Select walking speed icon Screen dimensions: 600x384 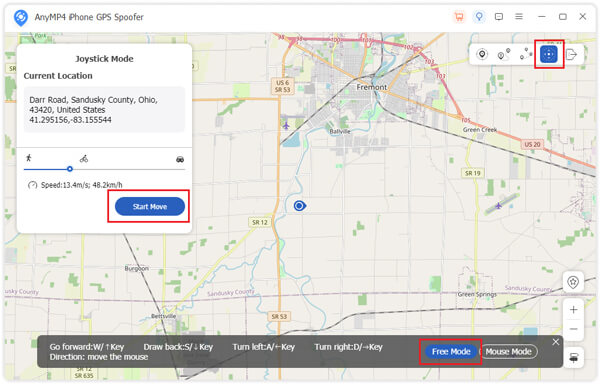29,158
